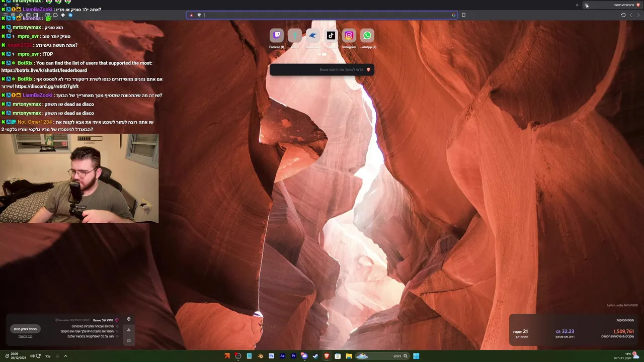Open Discord from the taskbar
Image resolution: width=644 pixels, height=362 pixels.
[x=304, y=356]
